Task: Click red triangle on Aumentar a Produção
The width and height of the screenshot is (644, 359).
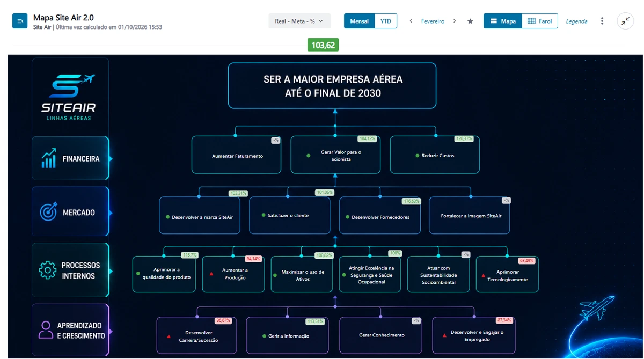Action: (x=211, y=274)
